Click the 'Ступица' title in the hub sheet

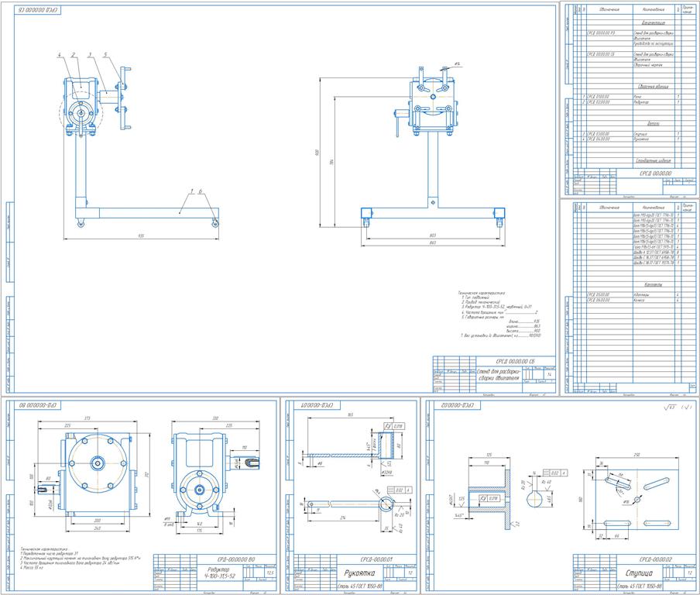click(x=639, y=573)
